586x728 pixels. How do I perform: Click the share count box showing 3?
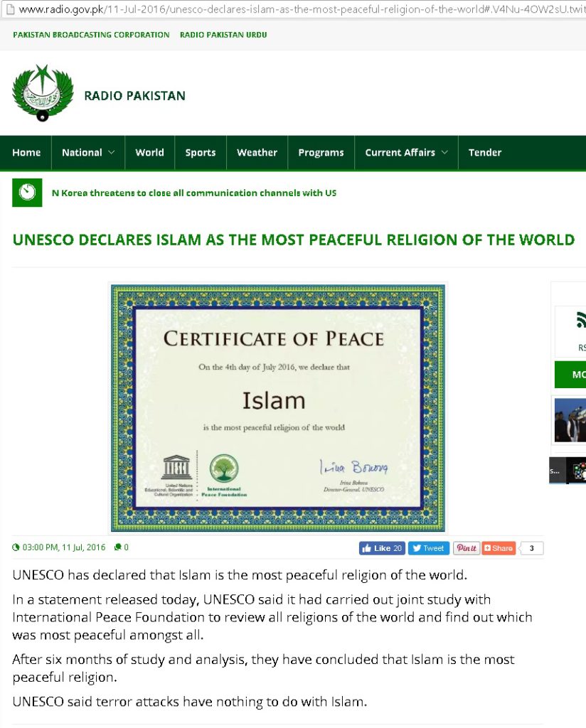coord(531,548)
